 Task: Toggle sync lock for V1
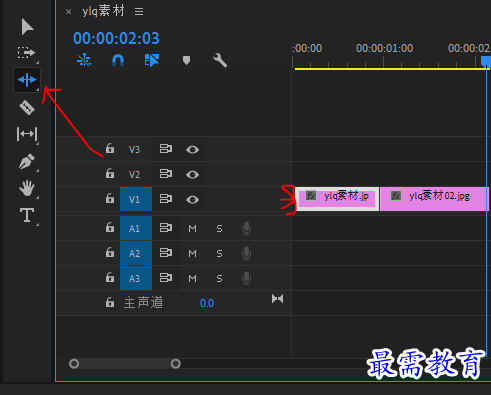pos(166,199)
